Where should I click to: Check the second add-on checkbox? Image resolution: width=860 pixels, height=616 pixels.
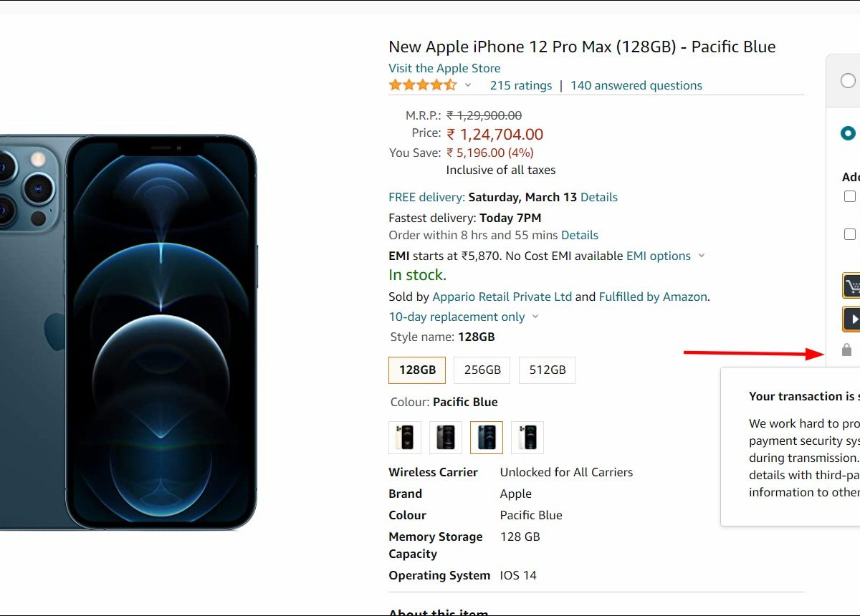850,234
